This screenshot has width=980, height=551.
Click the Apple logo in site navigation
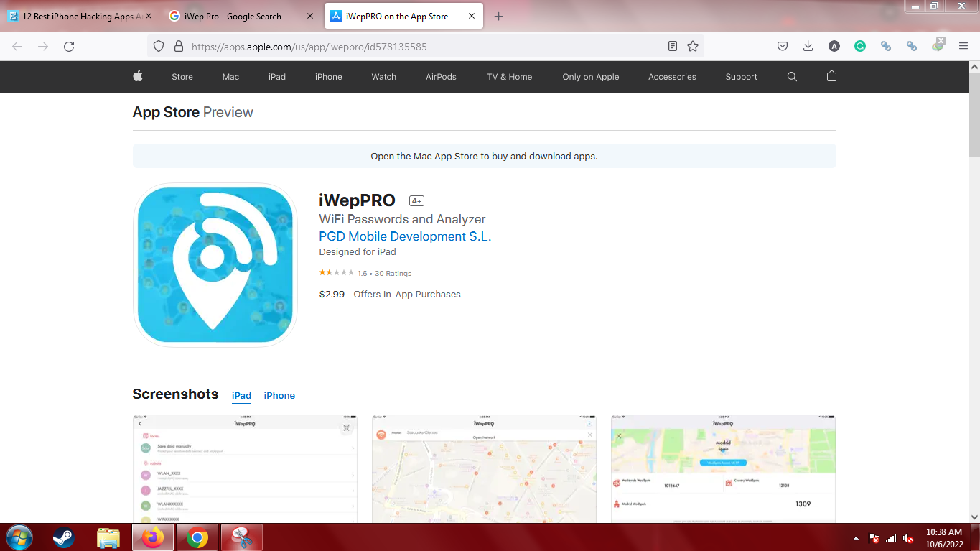point(138,76)
